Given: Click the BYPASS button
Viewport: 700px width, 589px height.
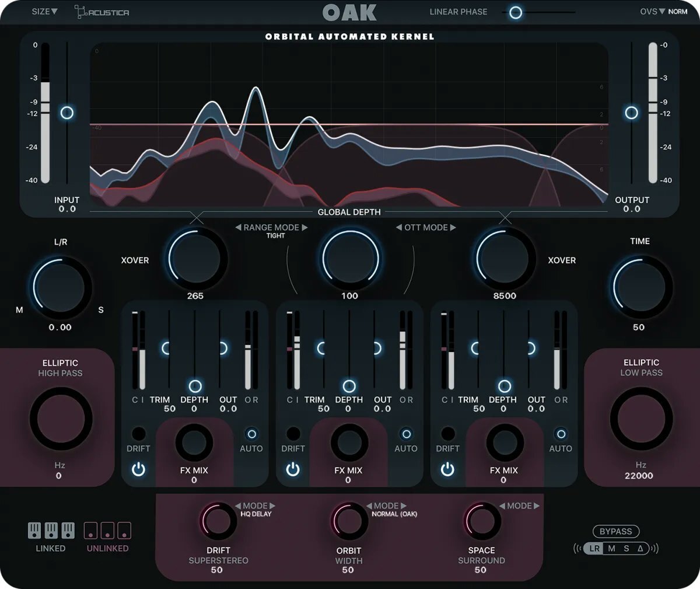Looking at the screenshot, I should (616, 531).
